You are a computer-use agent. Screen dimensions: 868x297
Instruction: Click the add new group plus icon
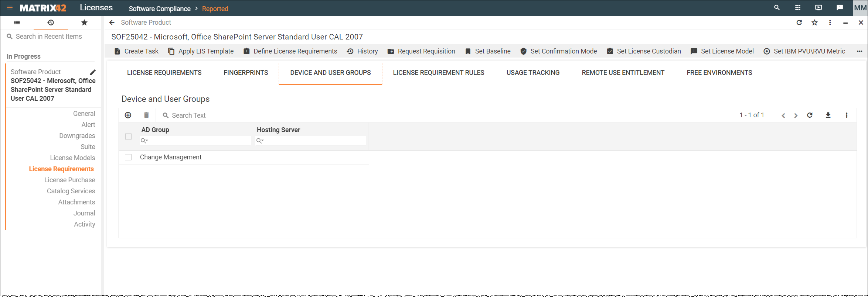coord(128,115)
